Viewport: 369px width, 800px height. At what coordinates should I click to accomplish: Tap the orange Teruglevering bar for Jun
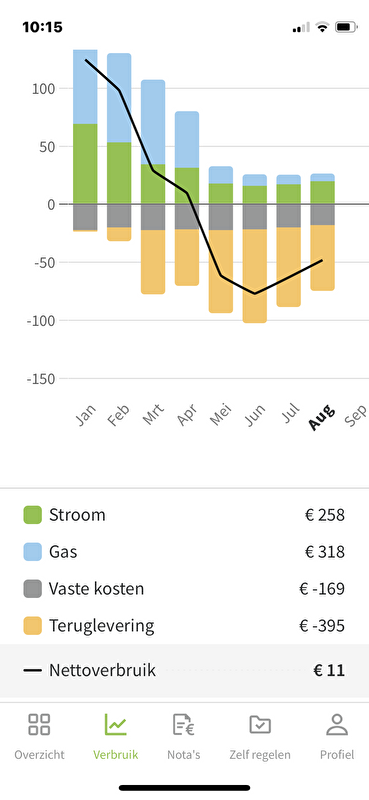coord(255,276)
